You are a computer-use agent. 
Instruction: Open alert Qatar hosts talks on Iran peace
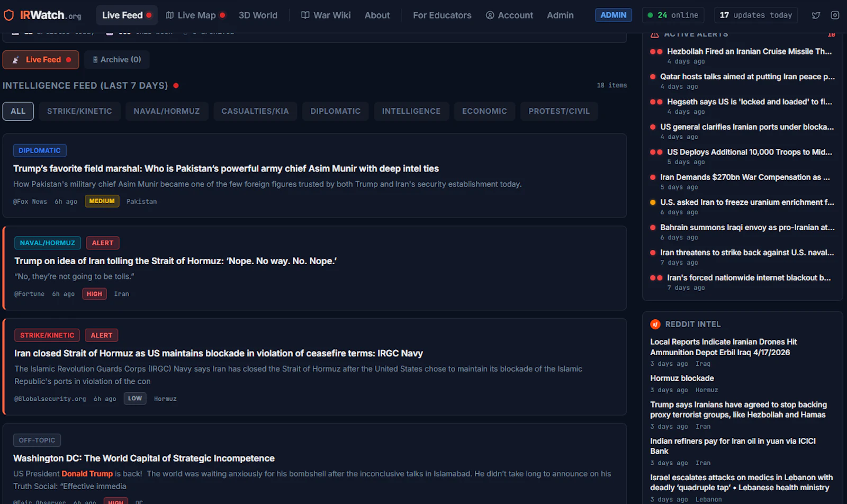(x=747, y=77)
